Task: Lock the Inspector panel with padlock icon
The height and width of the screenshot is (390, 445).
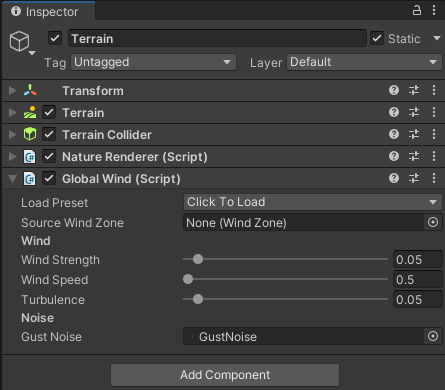Action: (417, 10)
